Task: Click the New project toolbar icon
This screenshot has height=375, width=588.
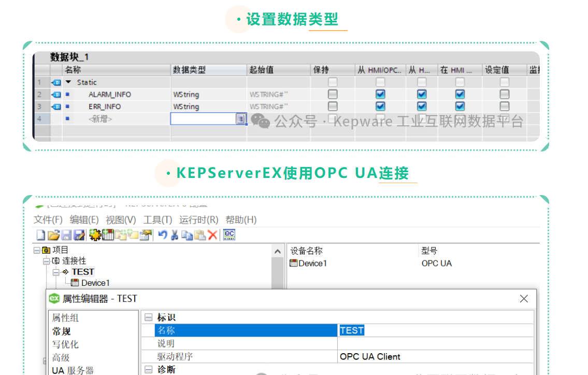Action: click(40, 235)
